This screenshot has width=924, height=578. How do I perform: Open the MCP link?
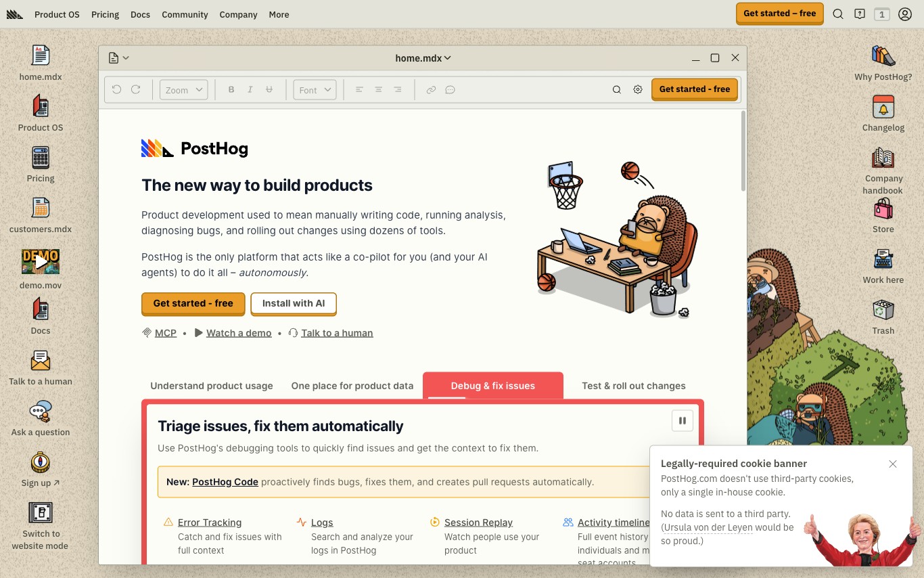(x=166, y=333)
